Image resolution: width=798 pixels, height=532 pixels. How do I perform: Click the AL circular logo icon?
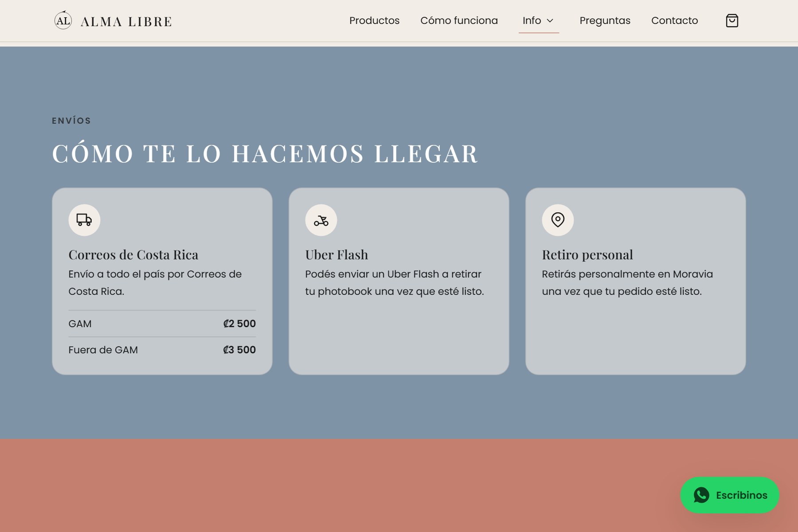tap(63, 20)
